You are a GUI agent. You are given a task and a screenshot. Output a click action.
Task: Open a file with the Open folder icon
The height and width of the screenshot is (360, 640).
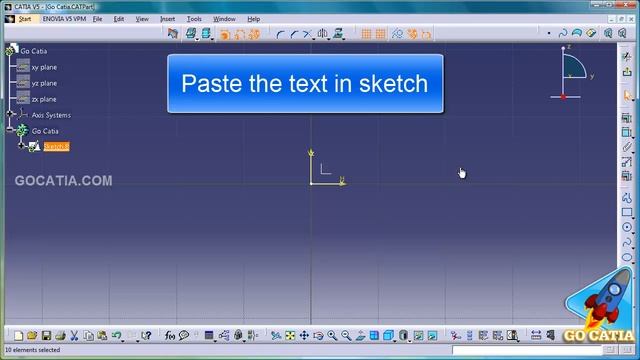point(32,336)
